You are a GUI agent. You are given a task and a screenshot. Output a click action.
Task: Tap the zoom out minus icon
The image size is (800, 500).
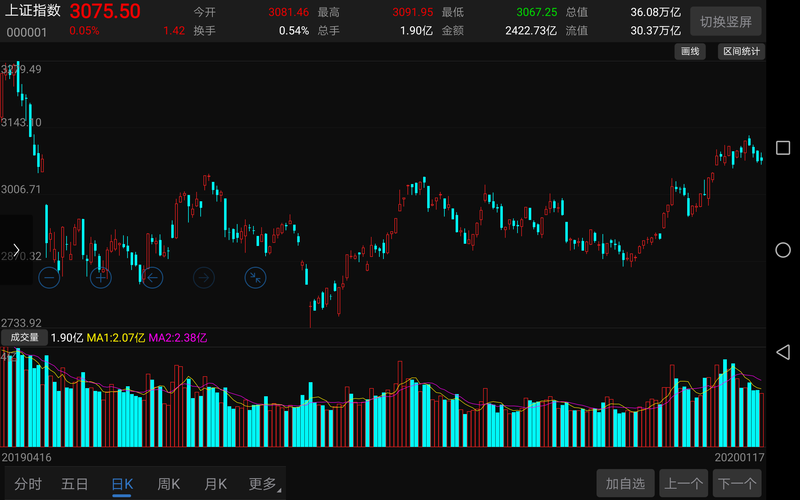tap(49, 278)
